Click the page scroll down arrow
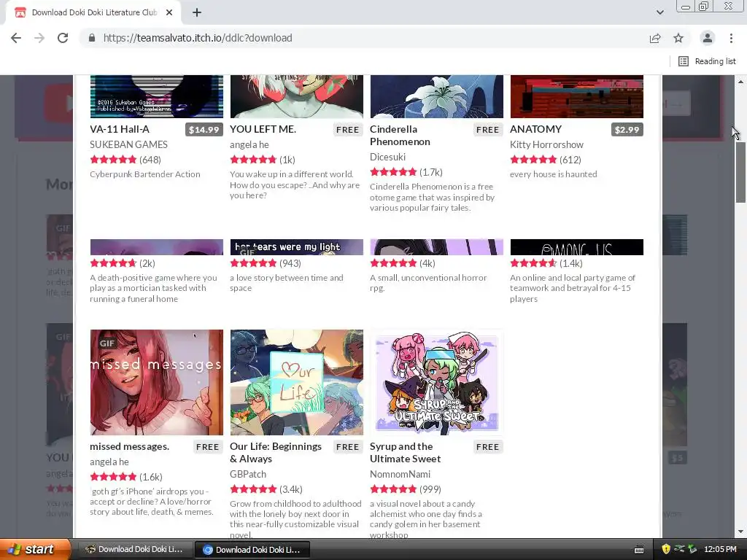 741,532
